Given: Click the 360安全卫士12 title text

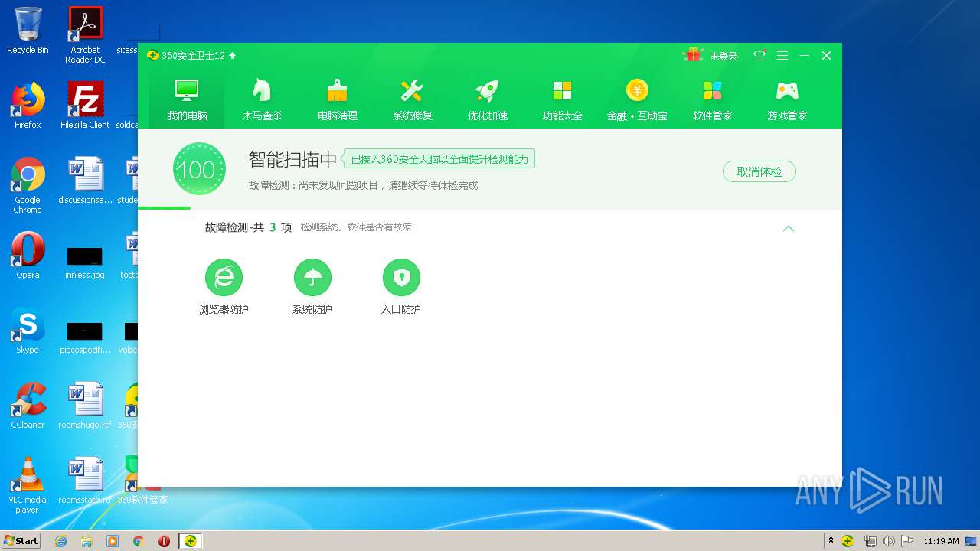Looking at the screenshot, I should pyautogui.click(x=193, y=56).
